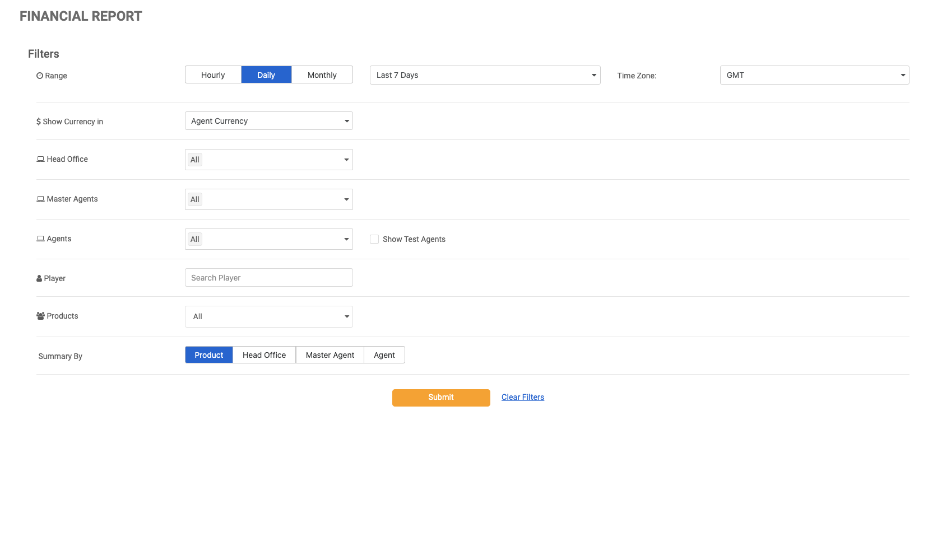This screenshot has height=560, width=942.
Task: Click the dollar icon beside Show Currency
Action: coord(39,122)
